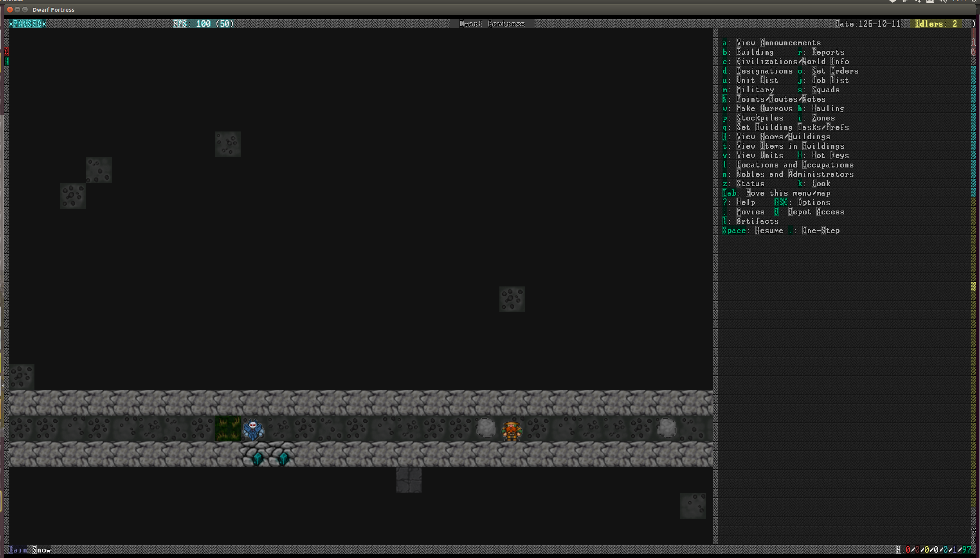This screenshot has height=558, width=980.
Task: Open Options via ESC entry
Action: pyautogui.click(x=802, y=202)
